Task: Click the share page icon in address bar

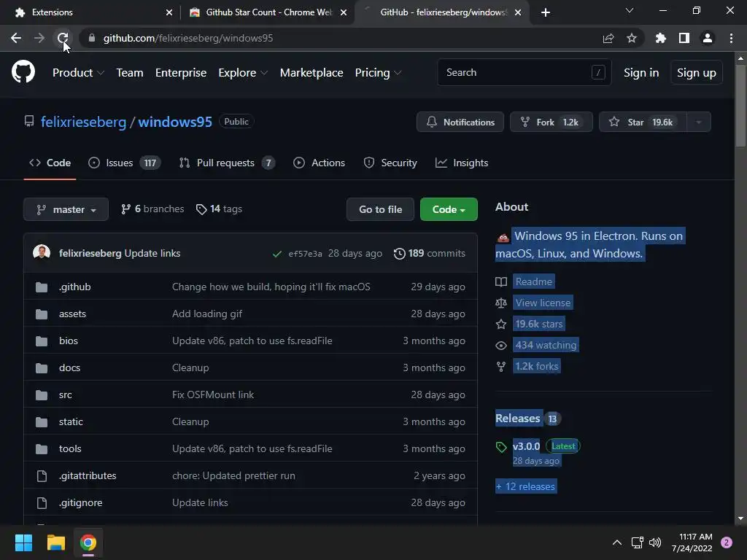Action: (608, 38)
